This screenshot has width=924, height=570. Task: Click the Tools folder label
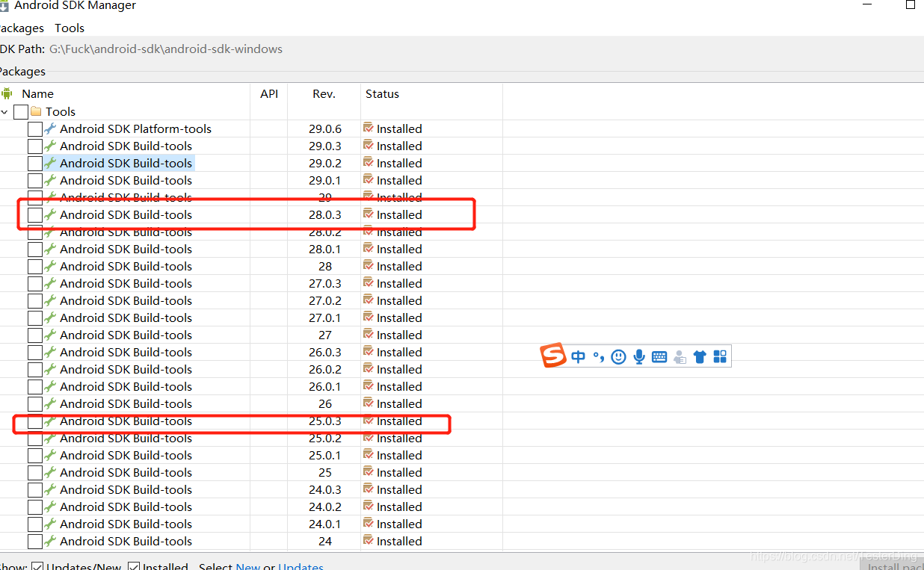point(61,111)
